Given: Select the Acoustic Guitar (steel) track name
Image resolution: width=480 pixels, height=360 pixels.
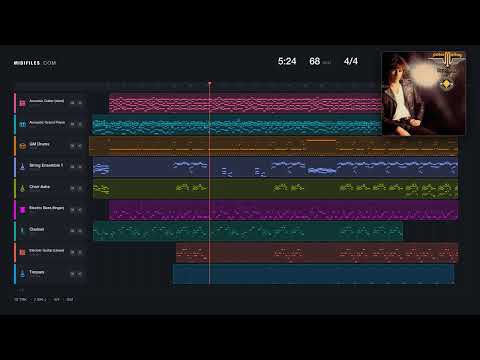Looking at the screenshot, I should 47,101.
